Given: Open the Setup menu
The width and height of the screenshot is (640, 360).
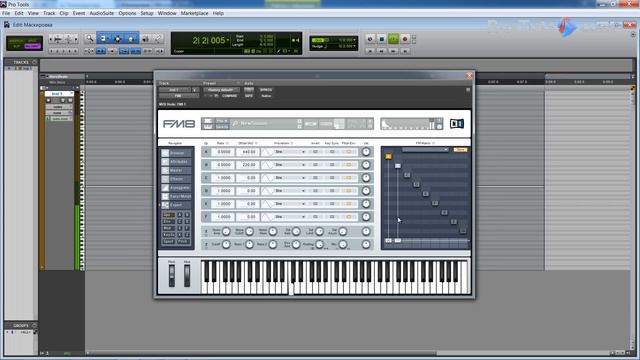Looking at the screenshot, I should 147,13.
